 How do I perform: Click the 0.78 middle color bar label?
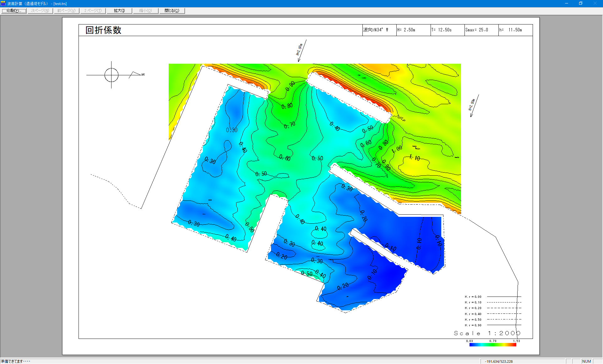tap(493, 341)
